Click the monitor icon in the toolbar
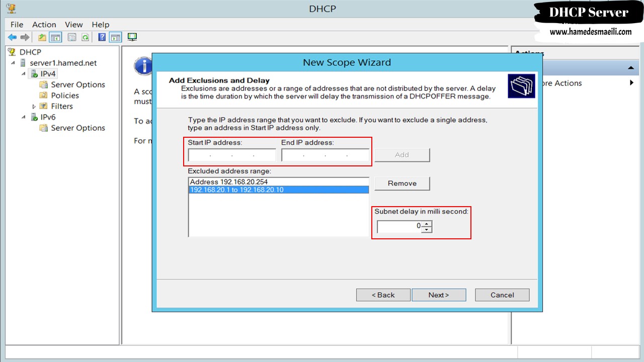Image resolution: width=644 pixels, height=362 pixels. pyautogui.click(x=132, y=37)
